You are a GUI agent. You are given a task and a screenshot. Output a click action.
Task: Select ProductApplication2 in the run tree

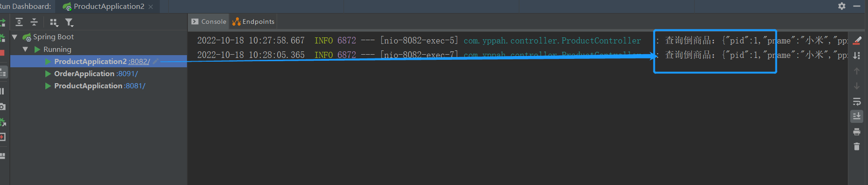pos(90,61)
